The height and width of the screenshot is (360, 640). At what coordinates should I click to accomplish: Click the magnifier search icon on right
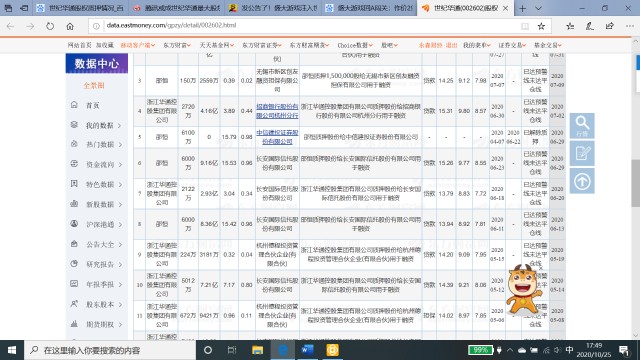[582, 126]
